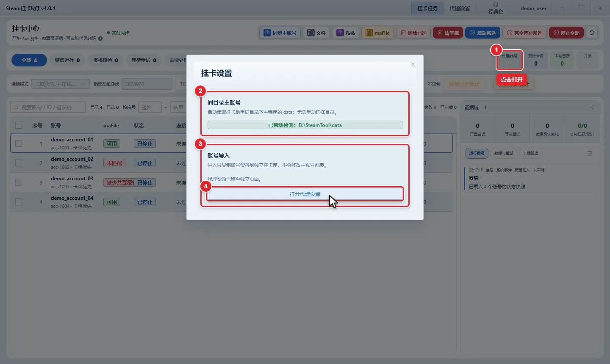Click the 粘贴 import button
This screenshot has width=610, height=364.
click(x=346, y=33)
